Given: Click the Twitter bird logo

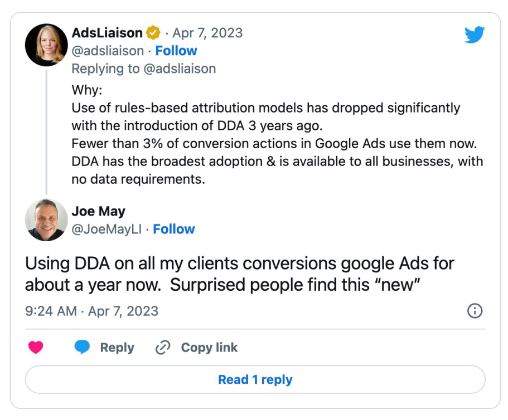Looking at the screenshot, I should pos(475,35).
